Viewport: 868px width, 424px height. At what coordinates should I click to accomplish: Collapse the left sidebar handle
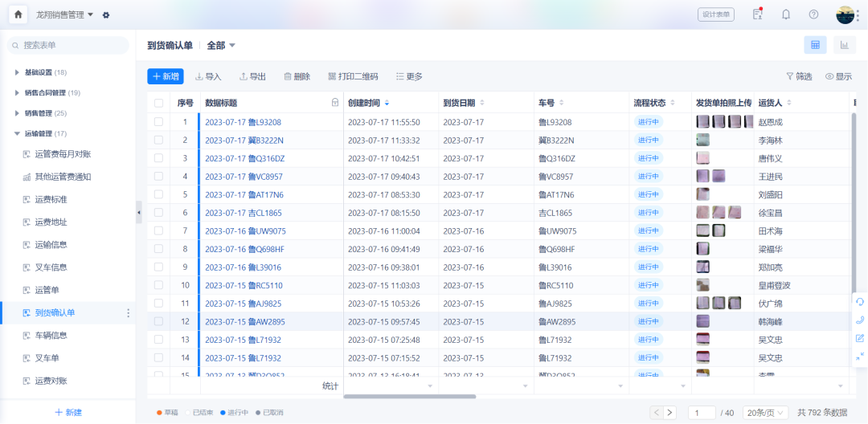[138, 212]
